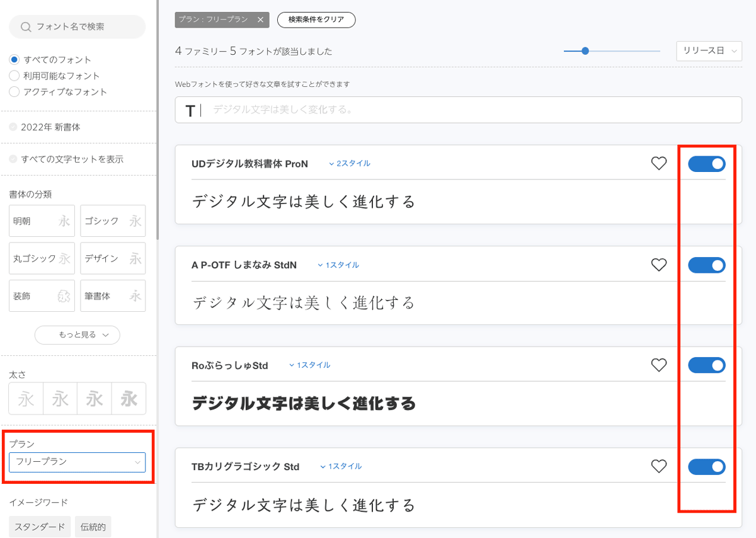This screenshot has height=538, width=756.
Task: Click UDデジタル教科書体 sample preview text
Action: [x=304, y=202]
